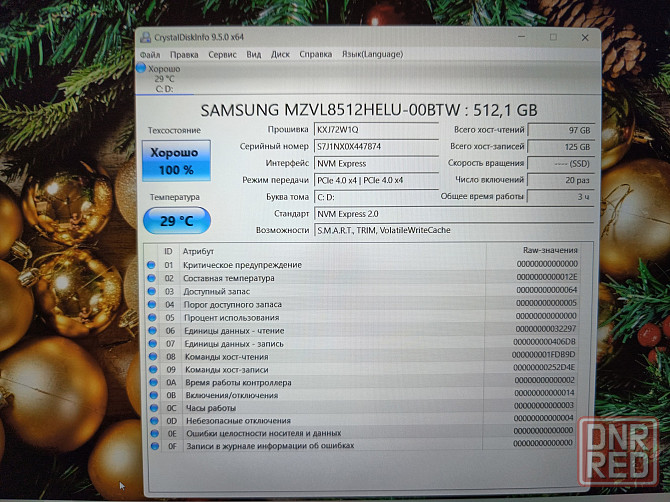Click raw value 000000001FDB9D
The image size is (670, 502).
(544, 355)
